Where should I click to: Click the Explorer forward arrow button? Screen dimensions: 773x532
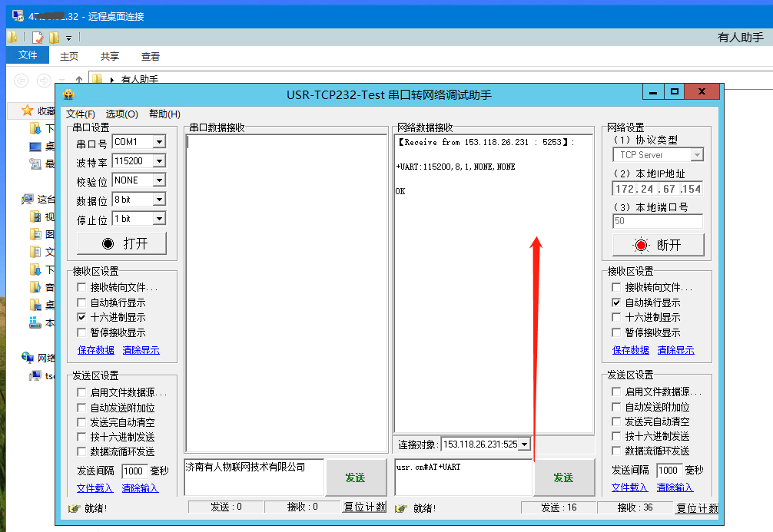coord(44,81)
